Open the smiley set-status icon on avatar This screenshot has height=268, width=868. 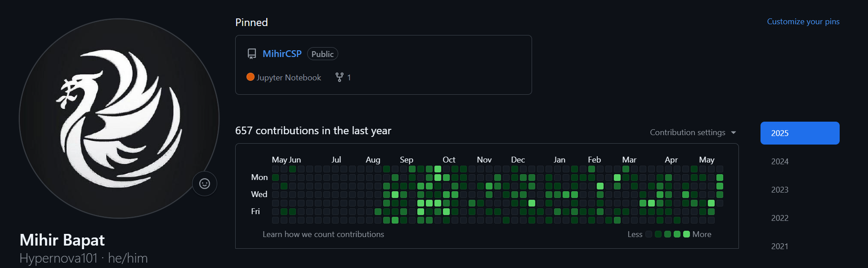[205, 184]
